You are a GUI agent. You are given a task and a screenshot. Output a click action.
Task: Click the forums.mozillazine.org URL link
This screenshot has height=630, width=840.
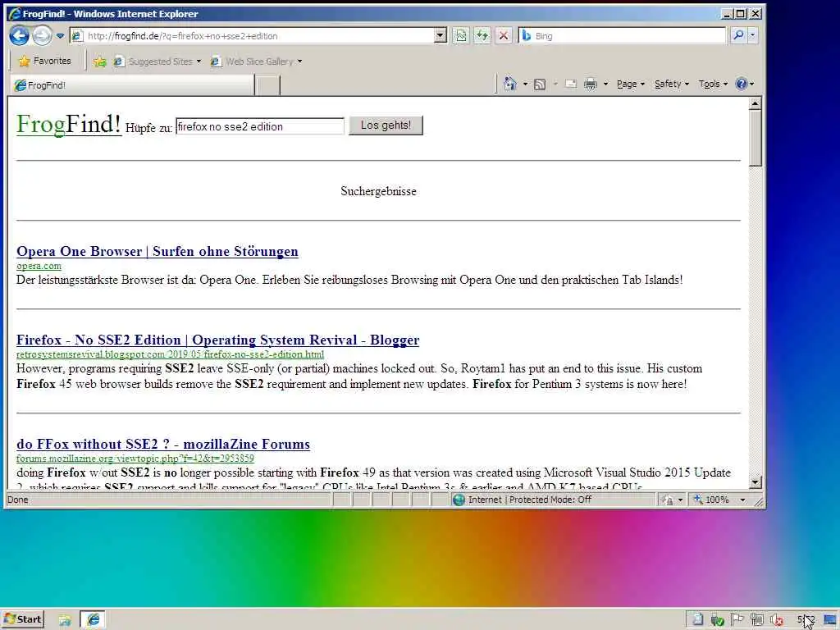[135, 459]
